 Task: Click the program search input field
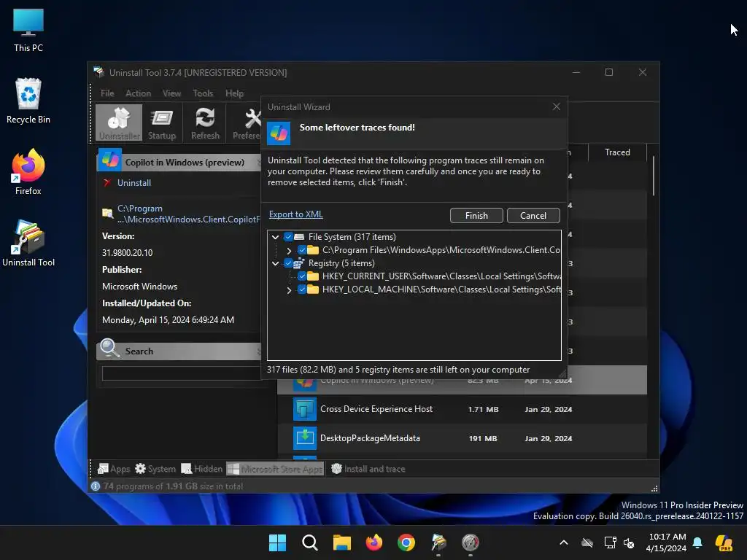coord(182,373)
